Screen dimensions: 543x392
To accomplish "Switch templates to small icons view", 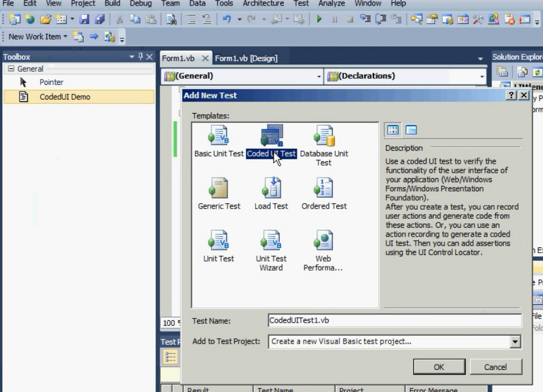I will click(x=411, y=130).
